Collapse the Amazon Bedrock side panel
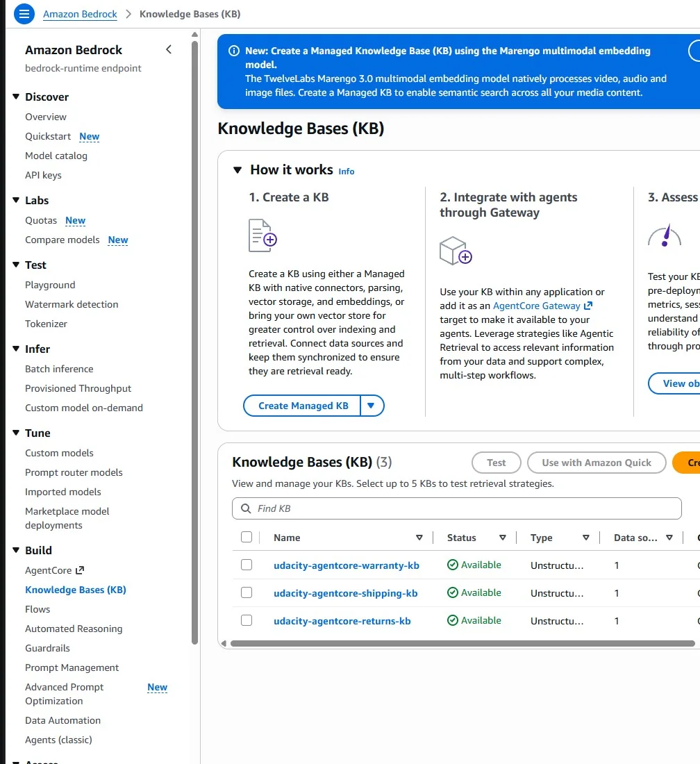700x764 pixels. [x=169, y=49]
